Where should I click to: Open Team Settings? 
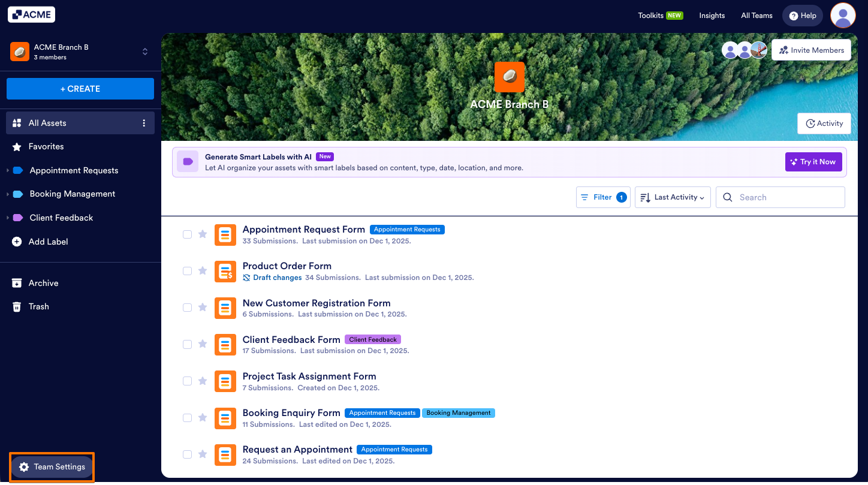[52, 467]
